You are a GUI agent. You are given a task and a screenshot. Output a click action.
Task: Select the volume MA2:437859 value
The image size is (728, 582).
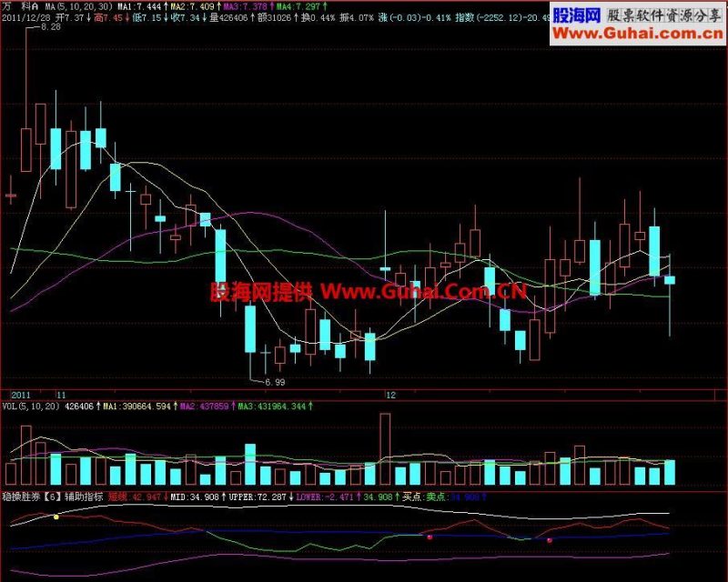coord(204,406)
